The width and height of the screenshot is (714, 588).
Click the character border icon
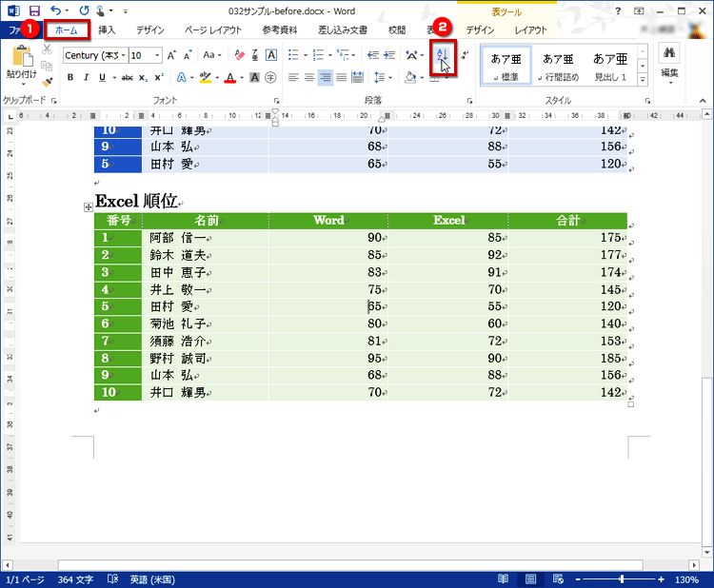click(271, 55)
